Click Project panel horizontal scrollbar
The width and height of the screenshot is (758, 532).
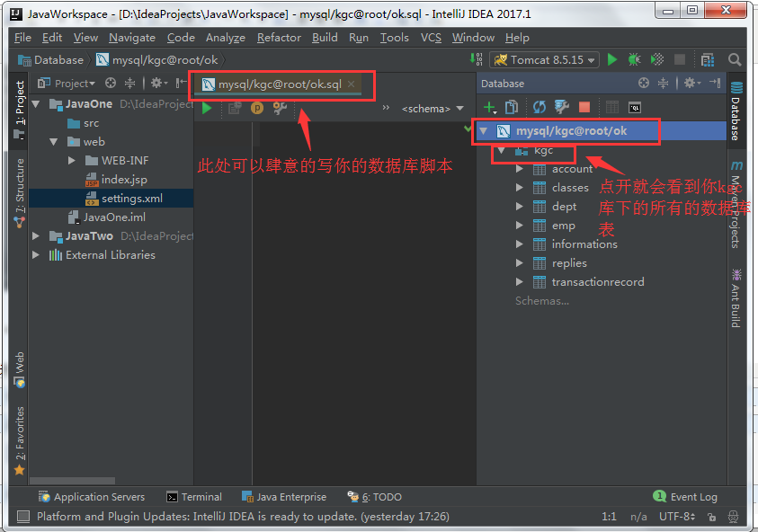[73, 480]
